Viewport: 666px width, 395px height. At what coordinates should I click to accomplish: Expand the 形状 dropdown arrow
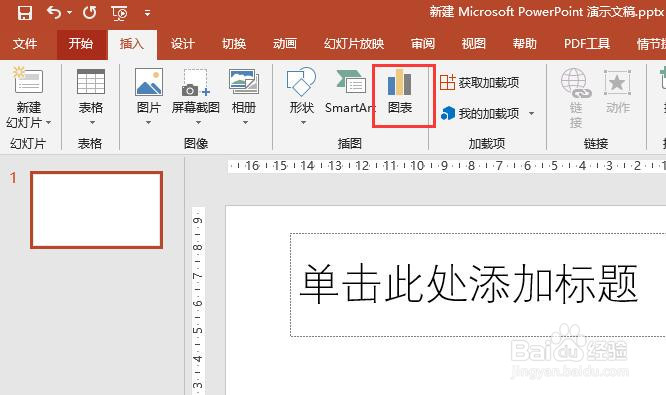click(303, 123)
